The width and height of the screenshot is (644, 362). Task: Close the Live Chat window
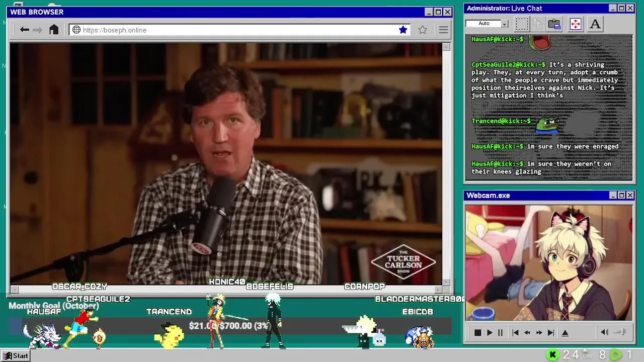[x=630, y=8]
